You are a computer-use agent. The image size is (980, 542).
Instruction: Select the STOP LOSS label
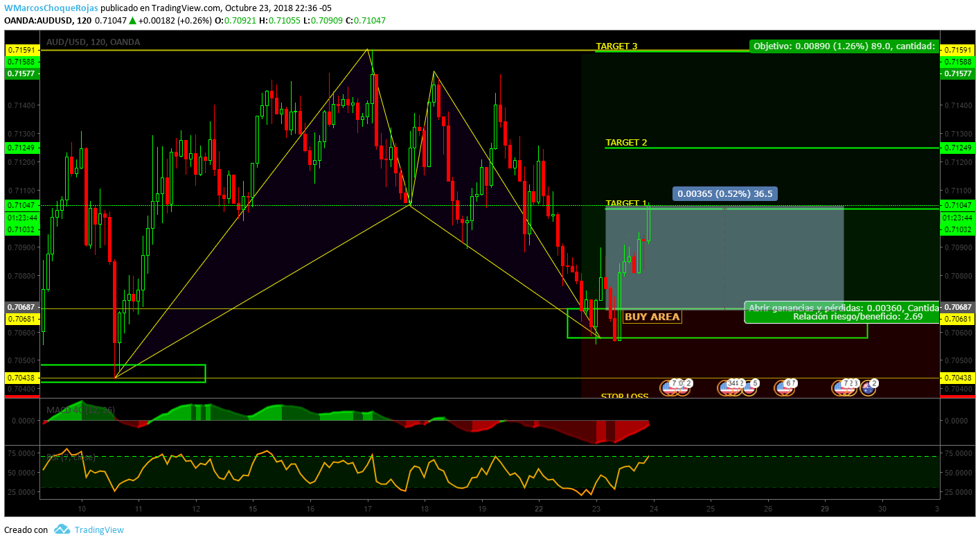625,396
